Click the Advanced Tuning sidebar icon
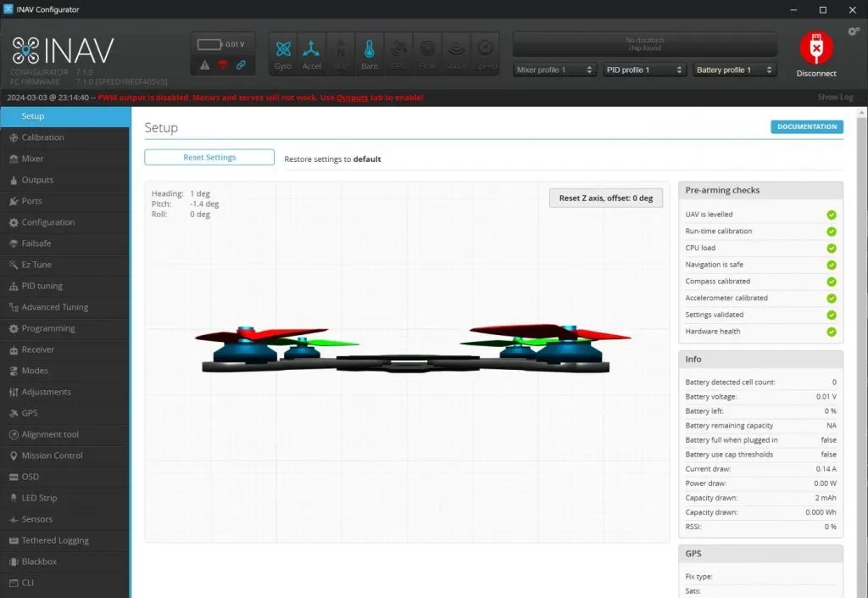The height and width of the screenshot is (598, 868). tap(14, 307)
